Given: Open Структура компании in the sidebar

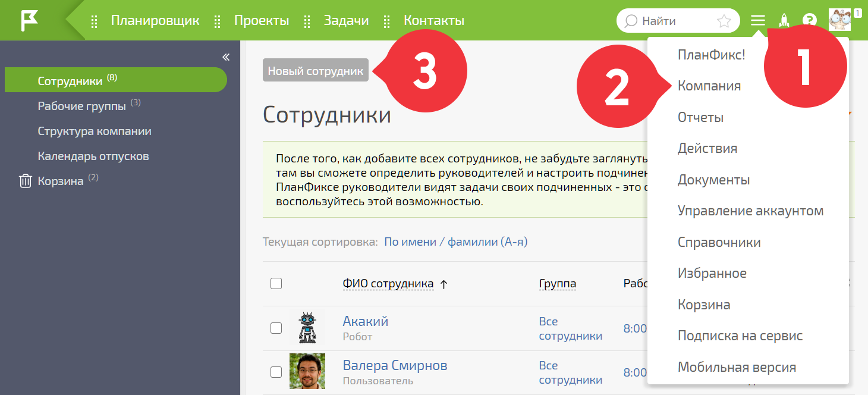Looking at the screenshot, I should click(95, 131).
